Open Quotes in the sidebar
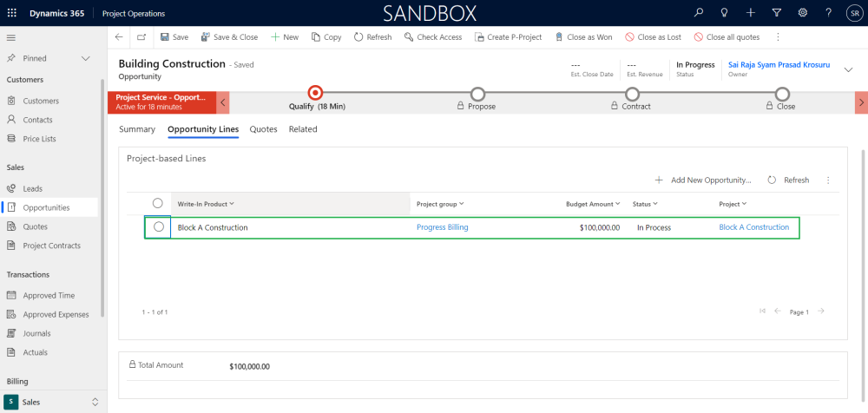The height and width of the screenshot is (413, 868). pos(36,226)
